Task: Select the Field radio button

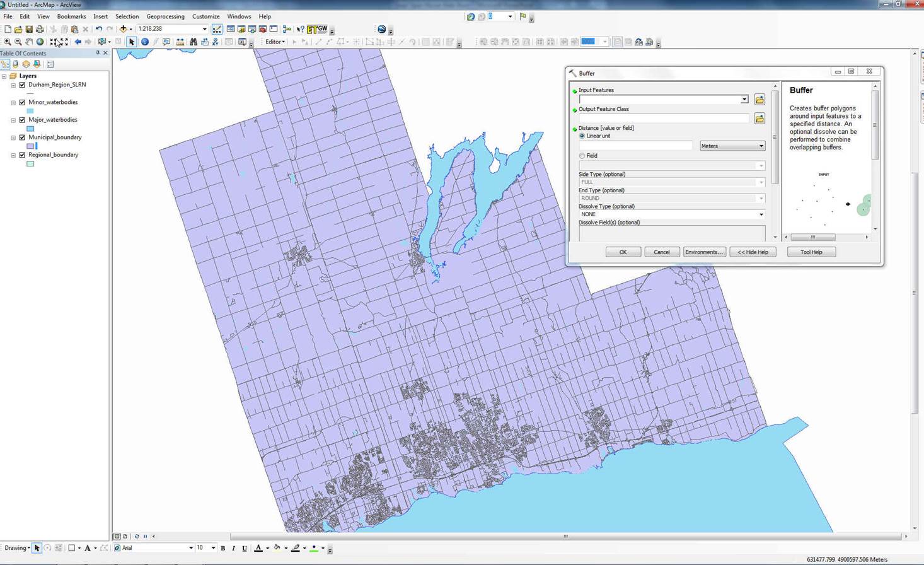Action: tap(582, 156)
